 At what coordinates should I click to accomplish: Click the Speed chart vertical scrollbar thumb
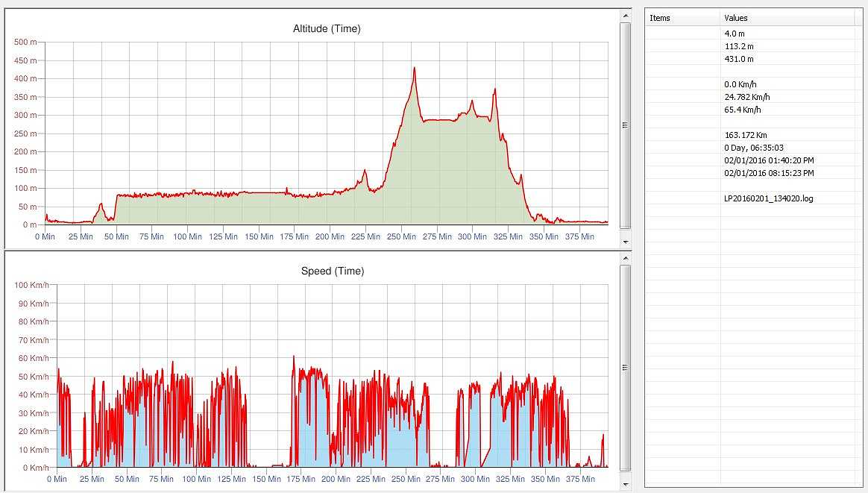[626, 368]
